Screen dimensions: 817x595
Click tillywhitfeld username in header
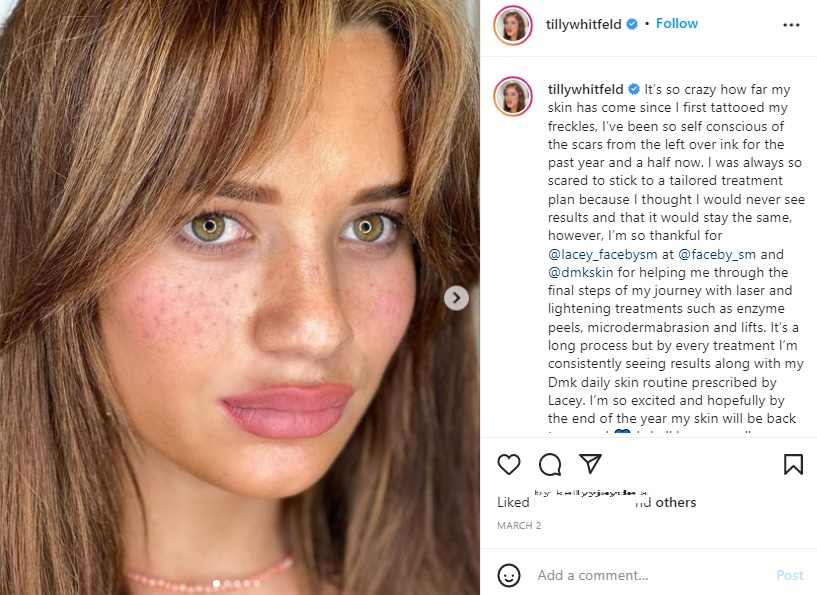point(583,24)
